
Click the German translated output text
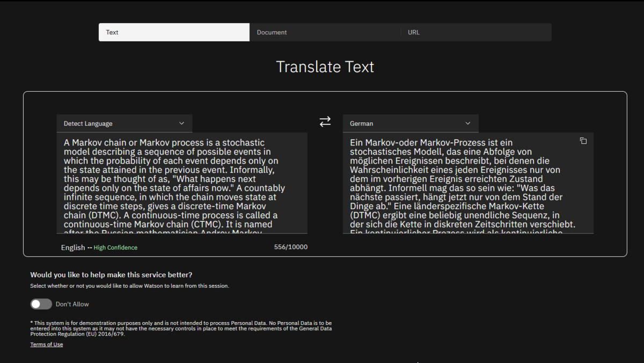(x=462, y=183)
